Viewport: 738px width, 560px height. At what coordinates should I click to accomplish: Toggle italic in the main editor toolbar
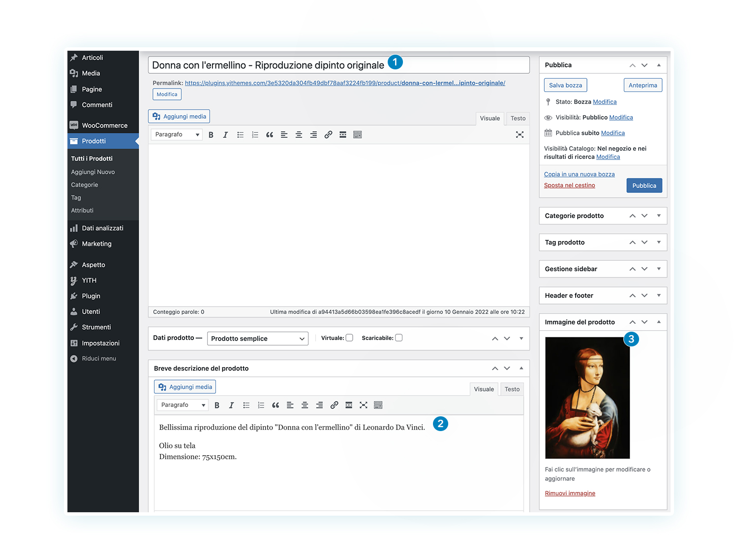coord(225,135)
